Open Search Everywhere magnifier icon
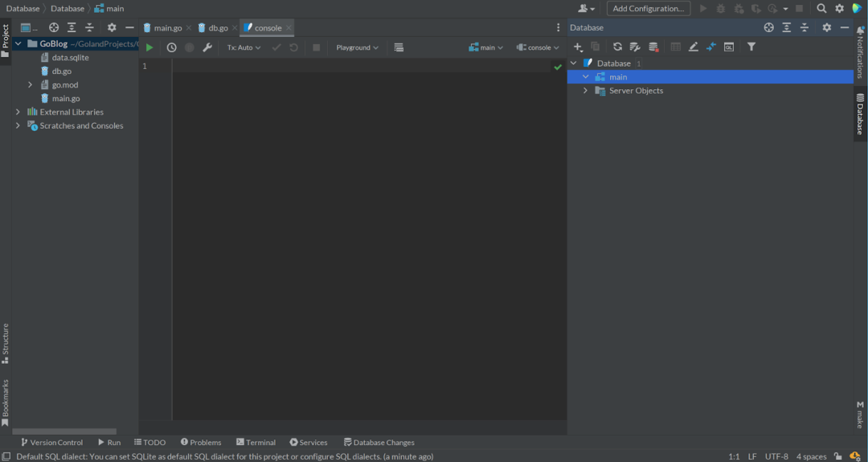Screen dimensions: 868x462 [821, 8]
